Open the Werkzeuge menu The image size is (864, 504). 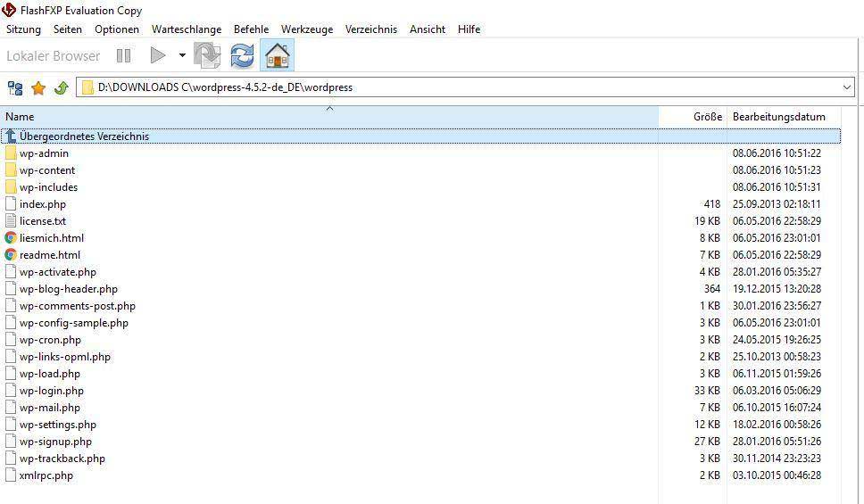coord(307,29)
